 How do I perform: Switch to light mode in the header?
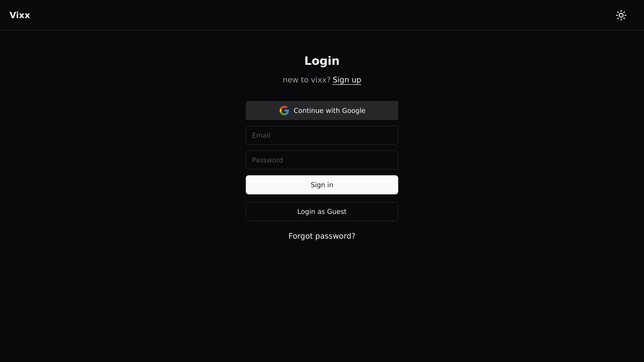click(621, 15)
